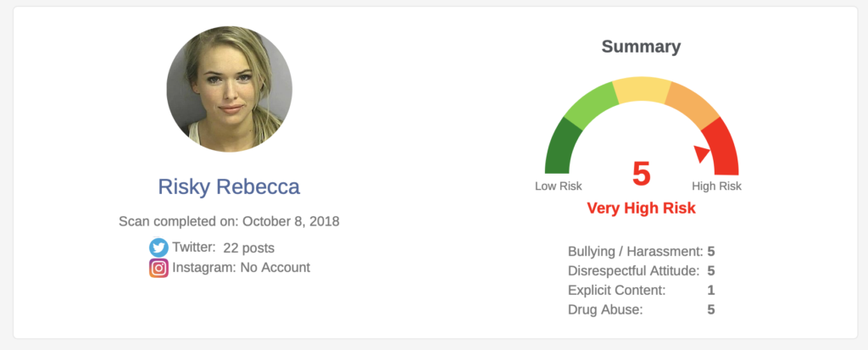The height and width of the screenshot is (350, 868).
Task: Click the Very High Risk label
Action: click(x=642, y=208)
